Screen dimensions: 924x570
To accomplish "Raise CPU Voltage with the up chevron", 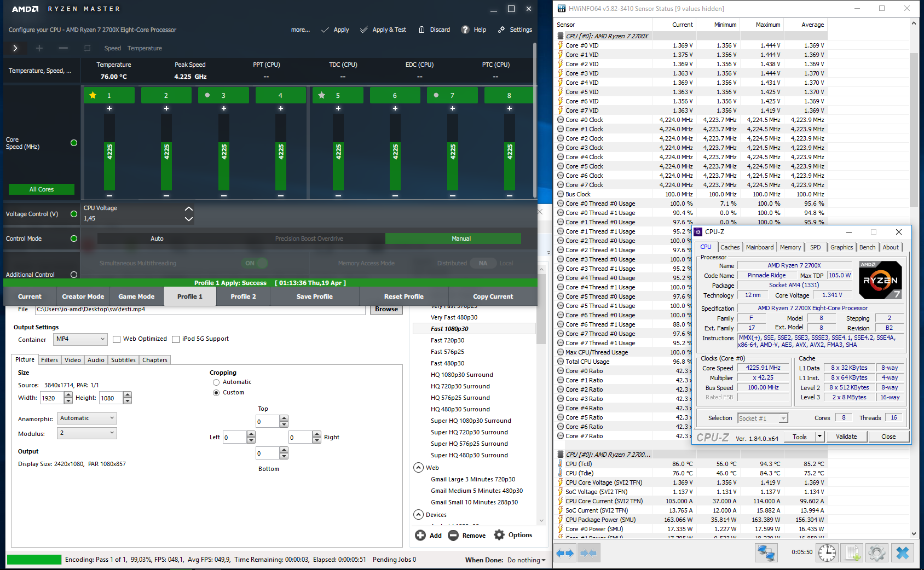I will click(189, 208).
